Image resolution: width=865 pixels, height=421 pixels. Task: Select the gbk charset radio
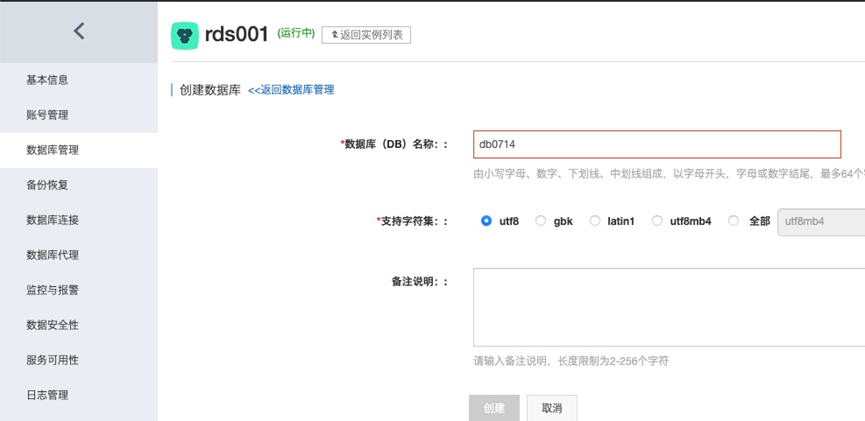(541, 221)
